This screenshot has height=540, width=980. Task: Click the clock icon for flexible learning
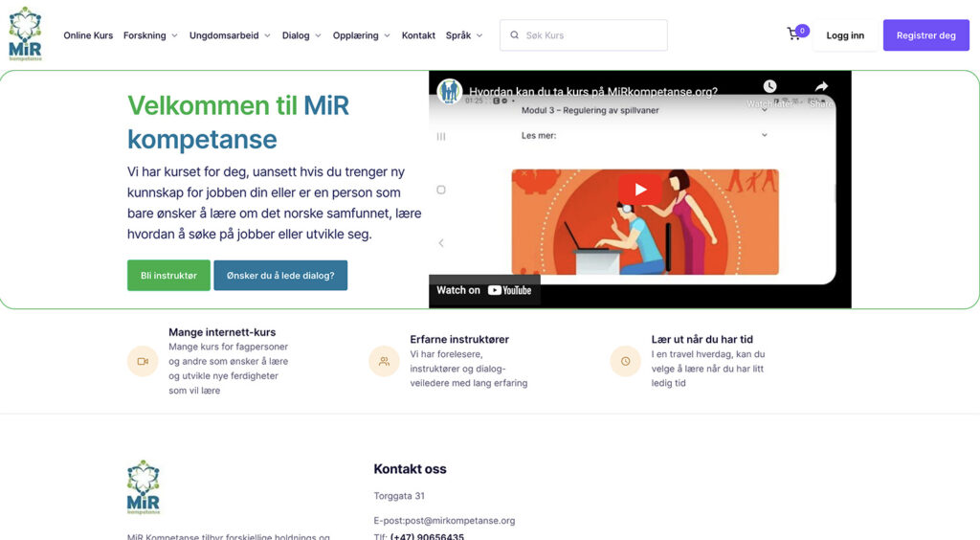625,361
